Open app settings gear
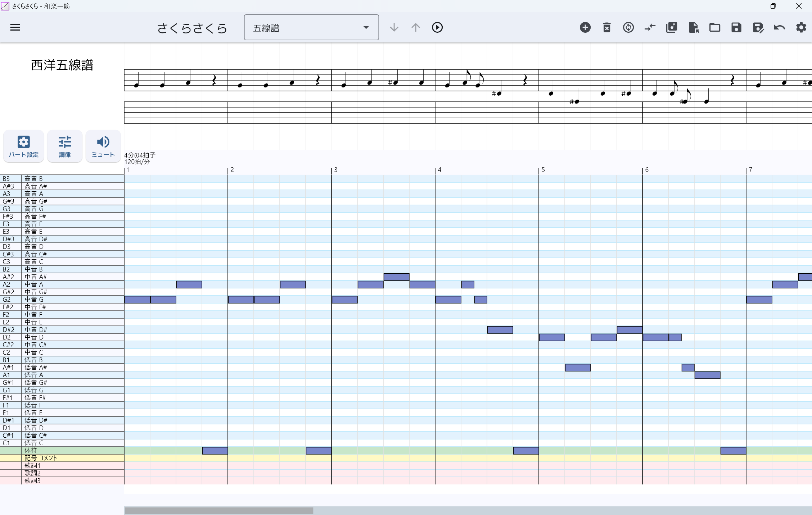Image resolution: width=812 pixels, height=515 pixels. [x=801, y=27]
